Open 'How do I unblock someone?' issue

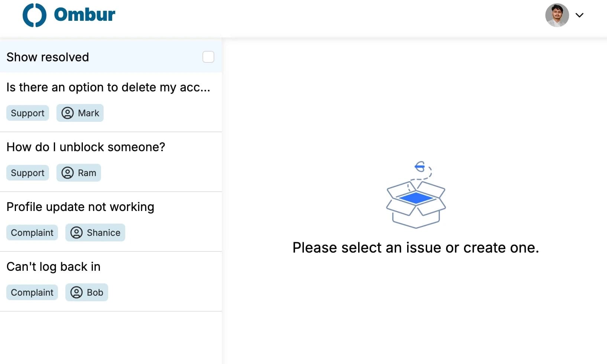coord(111,162)
